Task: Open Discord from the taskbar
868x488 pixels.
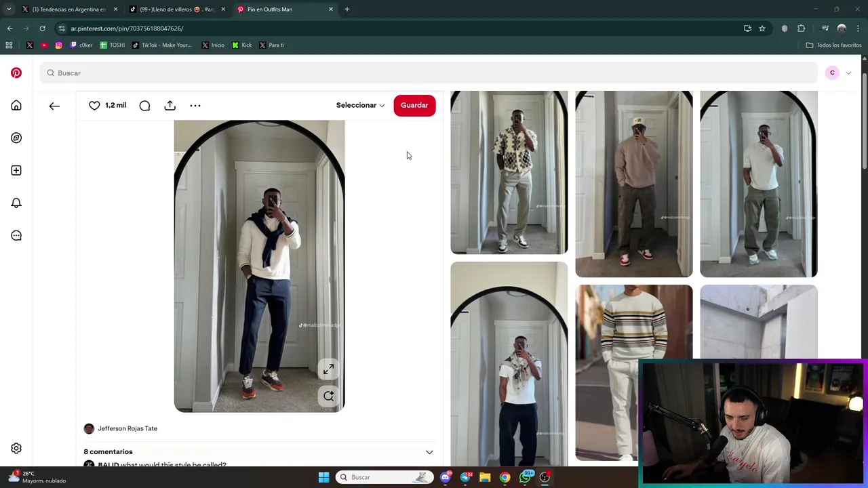Action: (446, 477)
